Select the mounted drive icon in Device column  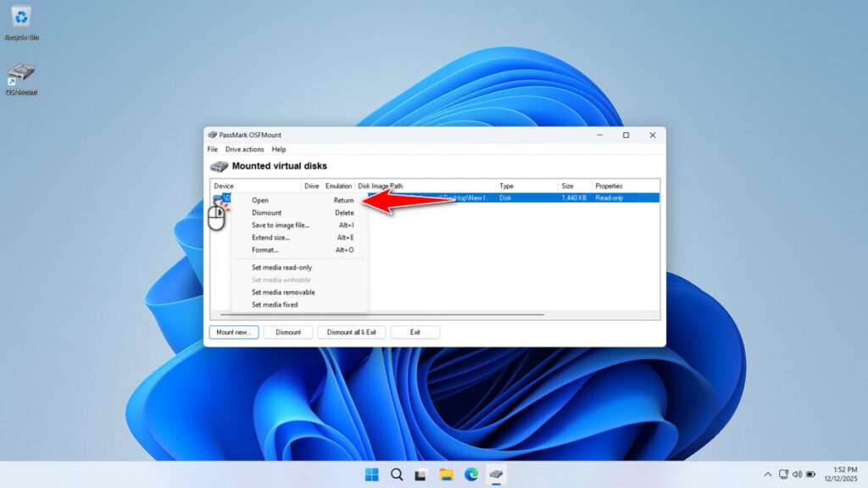[x=223, y=197]
